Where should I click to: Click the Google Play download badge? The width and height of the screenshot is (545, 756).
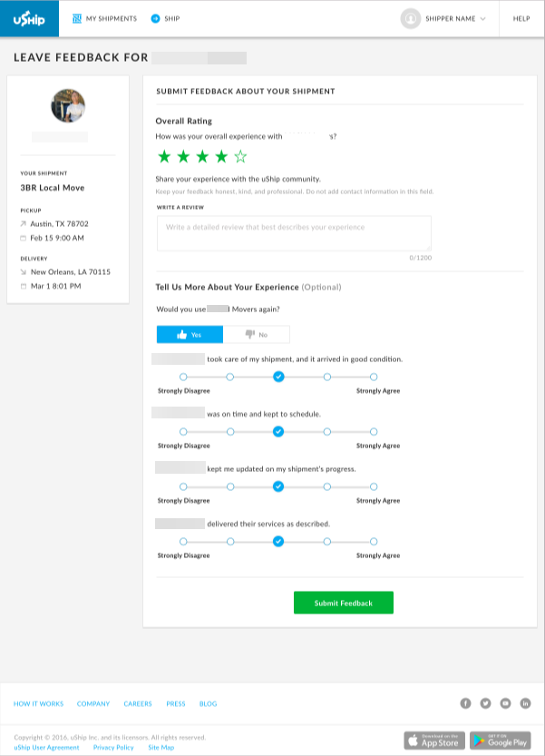coord(501,741)
